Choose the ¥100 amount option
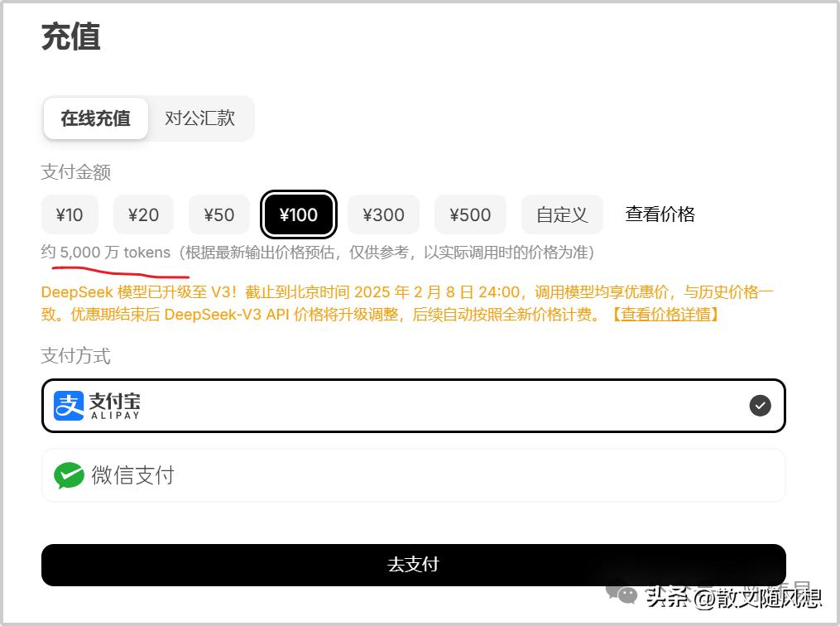This screenshot has width=840, height=626. point(299,215)
